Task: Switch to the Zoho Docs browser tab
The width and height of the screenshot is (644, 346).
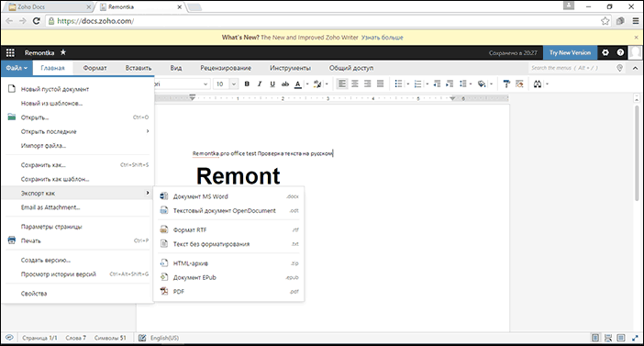Action: (49, 7)
